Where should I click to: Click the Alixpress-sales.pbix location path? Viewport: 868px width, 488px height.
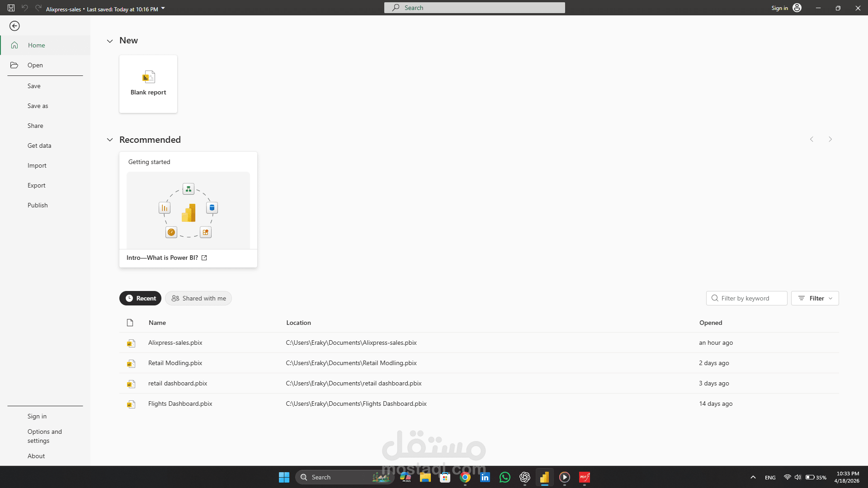click(351, 343)
